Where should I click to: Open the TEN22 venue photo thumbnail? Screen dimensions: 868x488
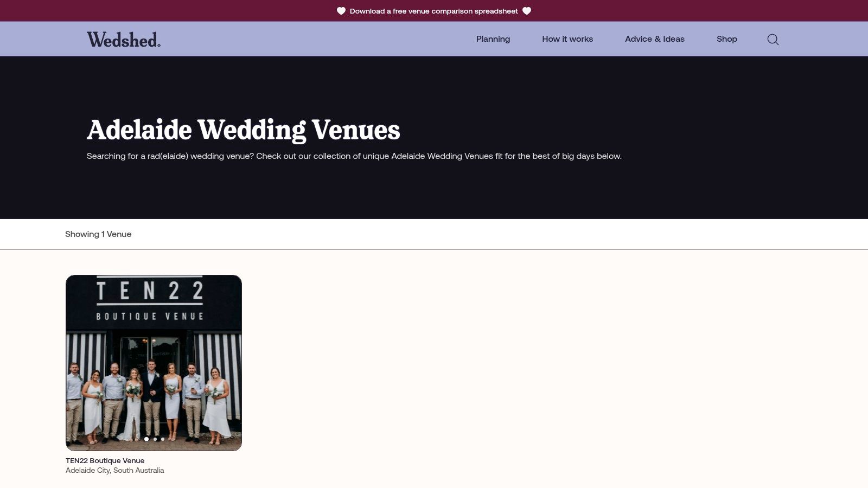coord(154,363)
